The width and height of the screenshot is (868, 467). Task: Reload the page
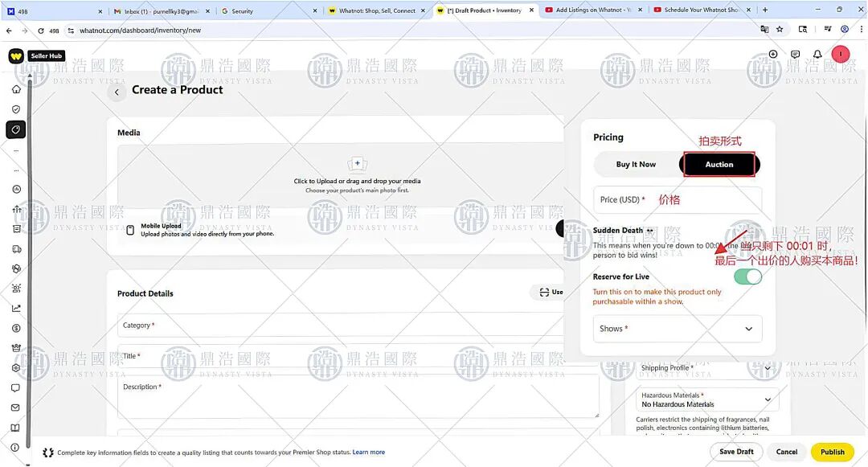(x=40, y=31)
